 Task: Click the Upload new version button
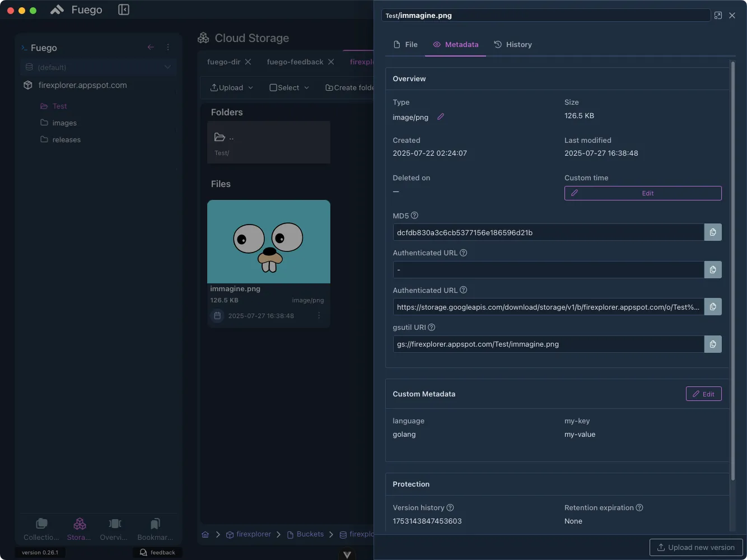click(x=695, y=547)
